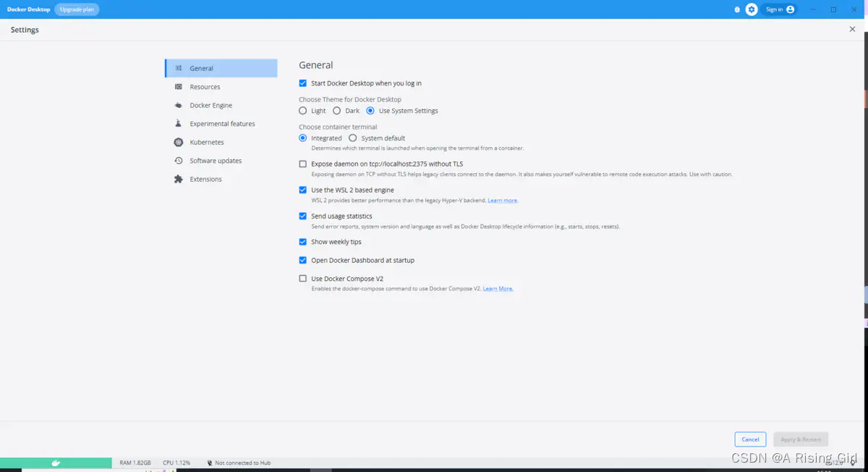Viewport: 868px width, 472px height.
Task: Open settings via the gear icon
Action: coord(752,9)
